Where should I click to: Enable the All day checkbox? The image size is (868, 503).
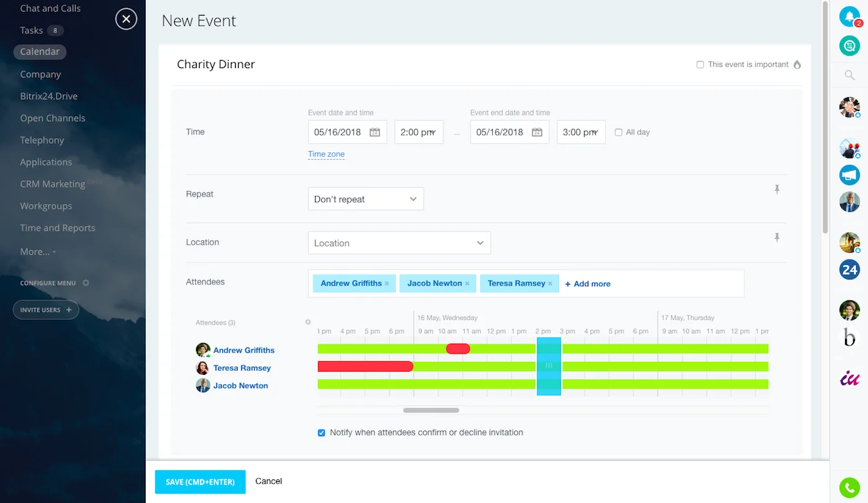click(x=618, y=133)
